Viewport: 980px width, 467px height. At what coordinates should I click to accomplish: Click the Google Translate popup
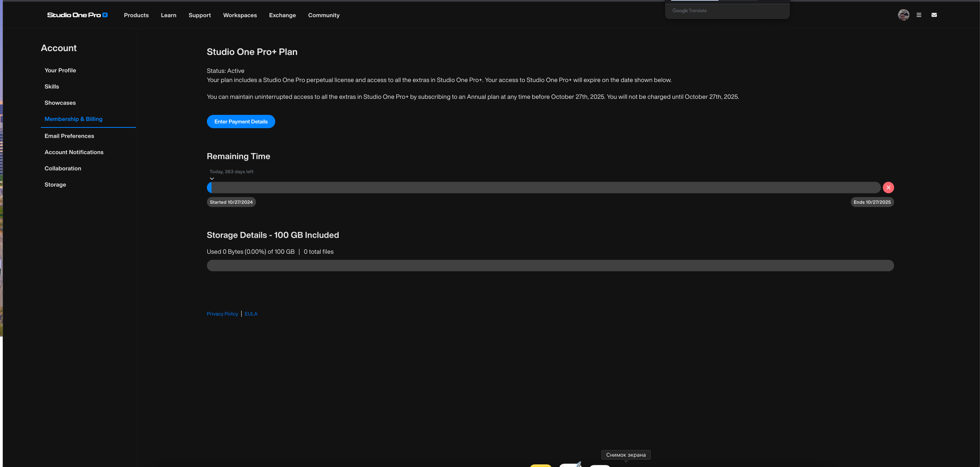(x=727, y=11)
